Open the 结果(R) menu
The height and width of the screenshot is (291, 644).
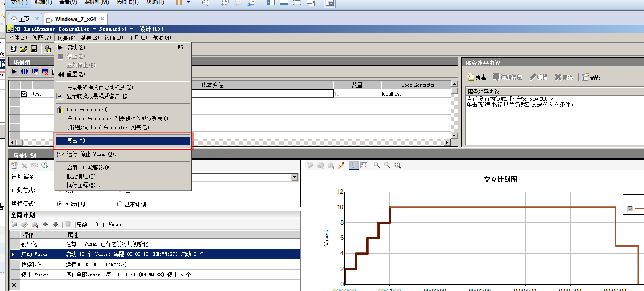(89, 38)
